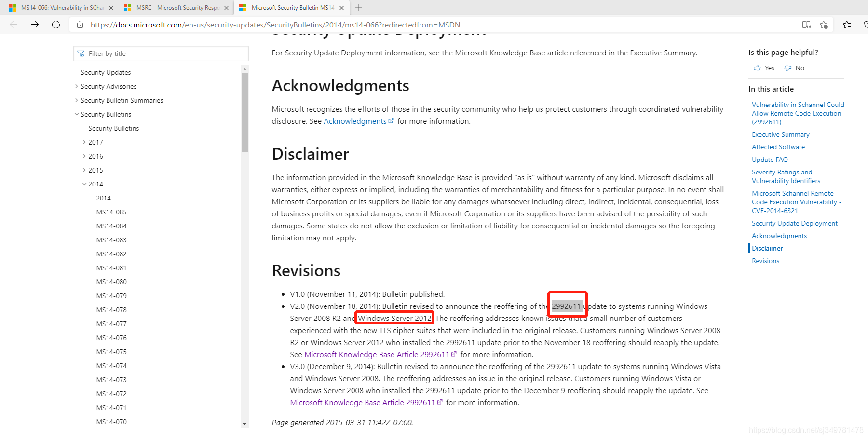
Task: Collapse the 2014 bulletins year
Action: pyautogui.click(x=84, y=184)
